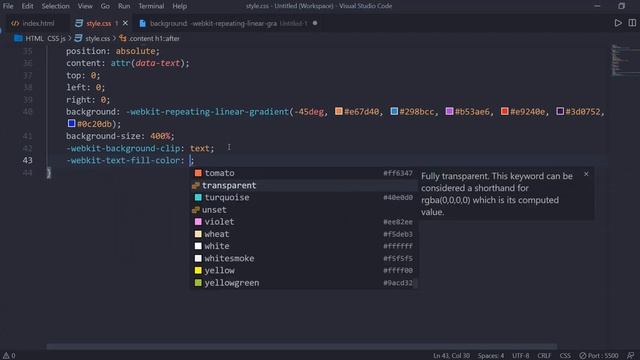Select transparent from autocomplete list
The width and height of the screenshot is (640, 360).
[304, 185]
